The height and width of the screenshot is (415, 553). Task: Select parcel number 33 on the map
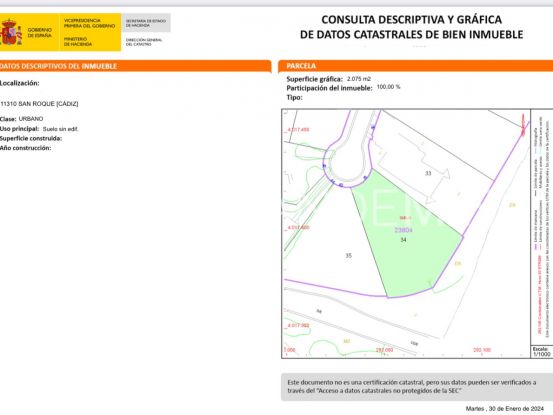(x=428, y=173)
